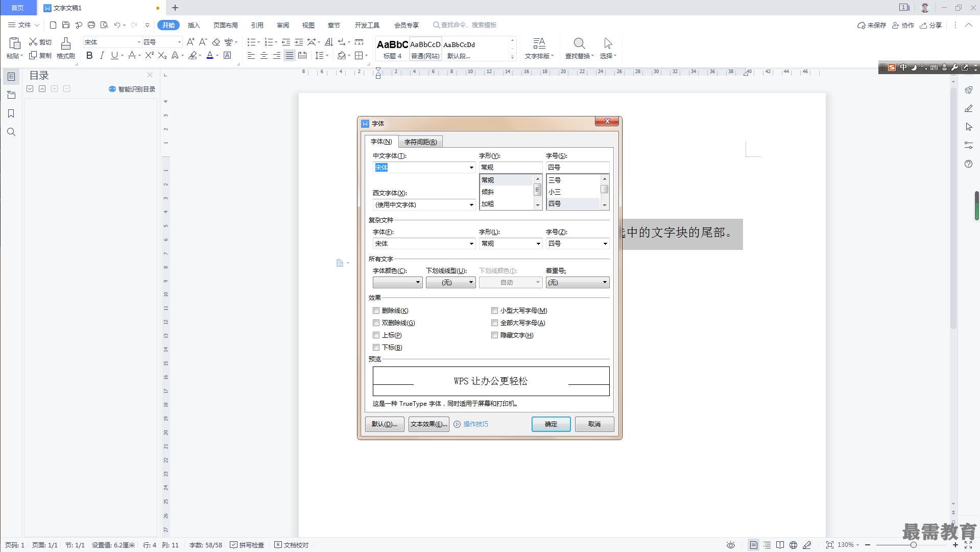Click the zoom slider in status bar
This screenshot has width=980, height=552.
point(913,545)
